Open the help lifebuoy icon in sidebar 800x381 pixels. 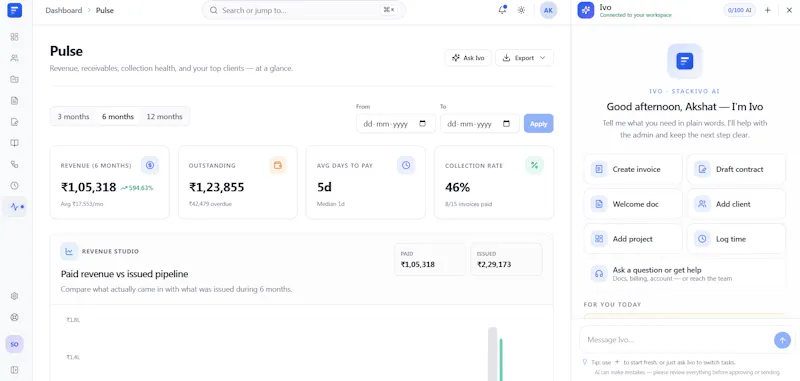(14, 317)
